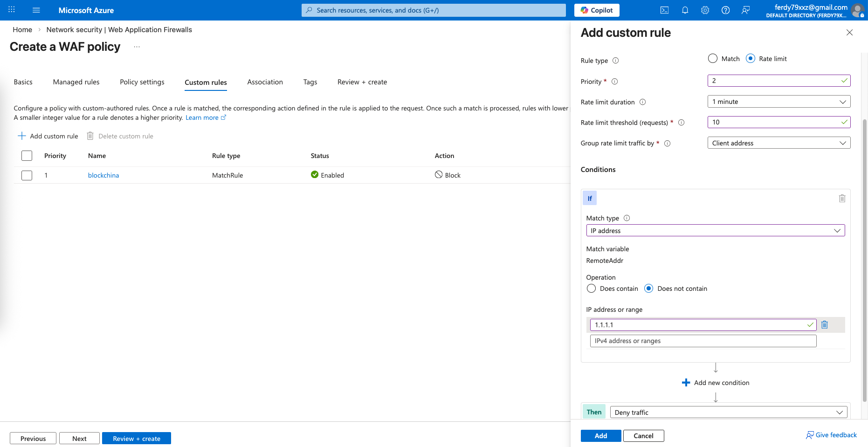The width and height of the screenshot is (868, 447).
Task: Select the Does contain operation
Action: coord(592,289)
